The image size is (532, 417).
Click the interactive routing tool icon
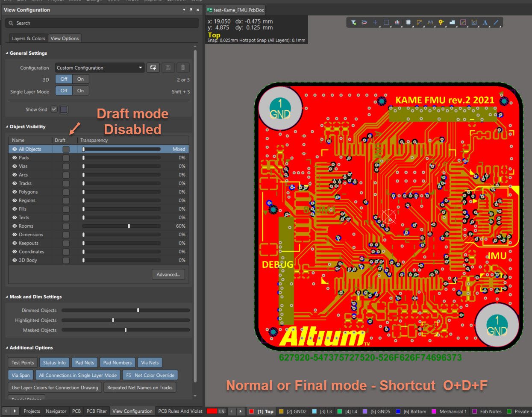coord(419,23)
